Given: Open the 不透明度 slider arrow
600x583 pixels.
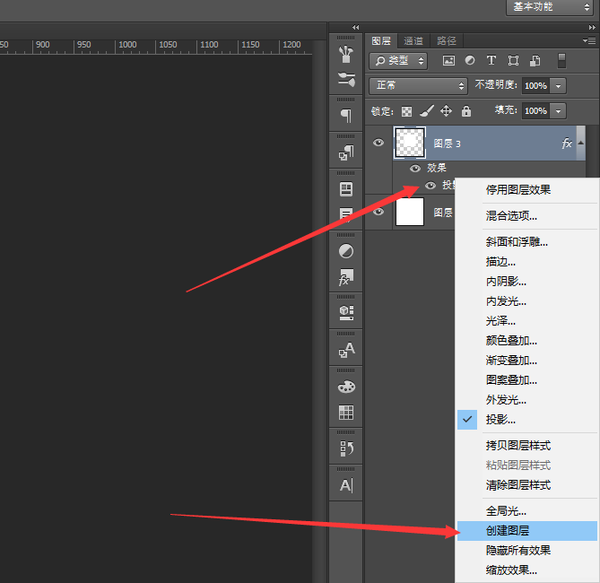Looking at the screenshot, I should [558, 86].
